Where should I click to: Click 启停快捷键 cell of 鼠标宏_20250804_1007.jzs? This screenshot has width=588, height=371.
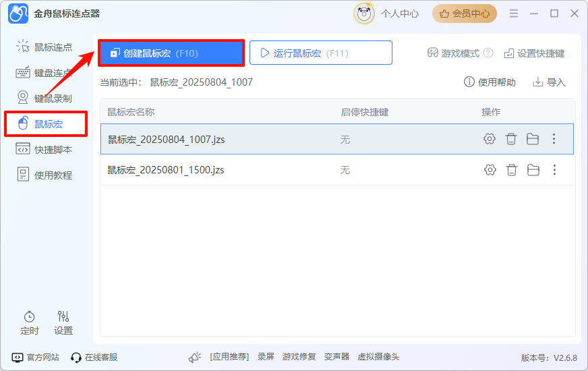point(345,140)
